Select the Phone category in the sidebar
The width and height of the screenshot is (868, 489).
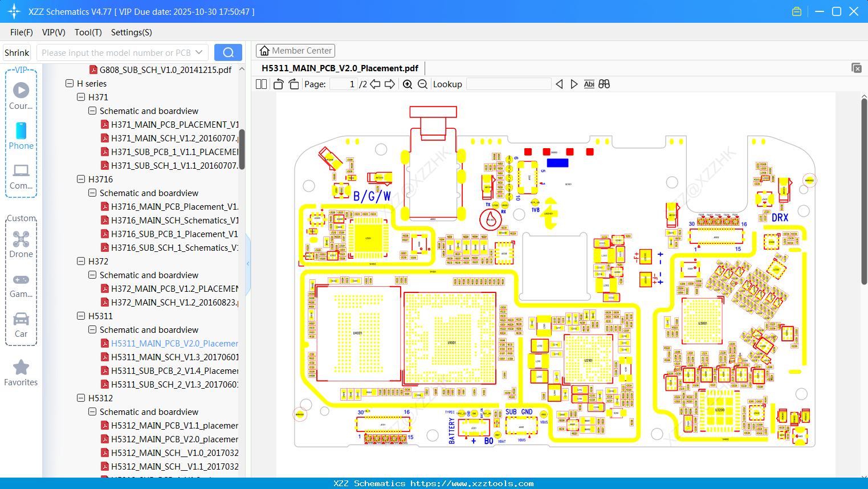point(21,137)
